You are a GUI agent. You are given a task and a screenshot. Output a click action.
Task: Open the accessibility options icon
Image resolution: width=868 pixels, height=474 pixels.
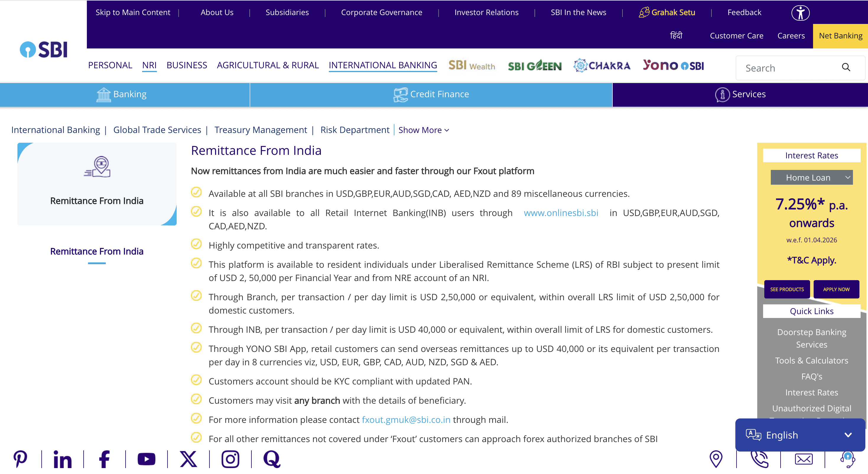coord(800,13)
